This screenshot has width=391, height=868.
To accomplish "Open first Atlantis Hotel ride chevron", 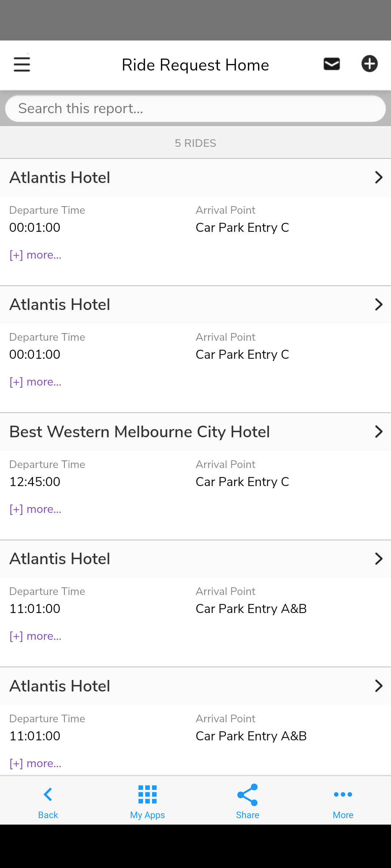I will (378, 178).
